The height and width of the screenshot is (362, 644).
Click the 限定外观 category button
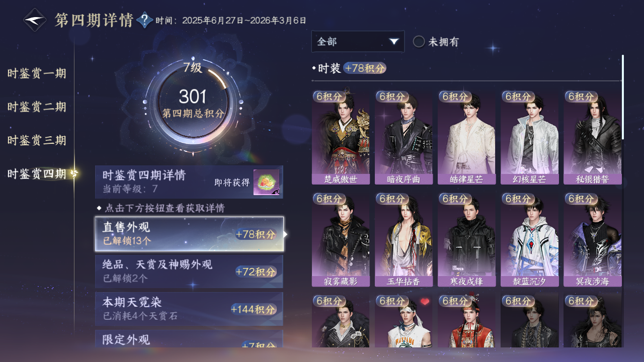pos(189,339)
